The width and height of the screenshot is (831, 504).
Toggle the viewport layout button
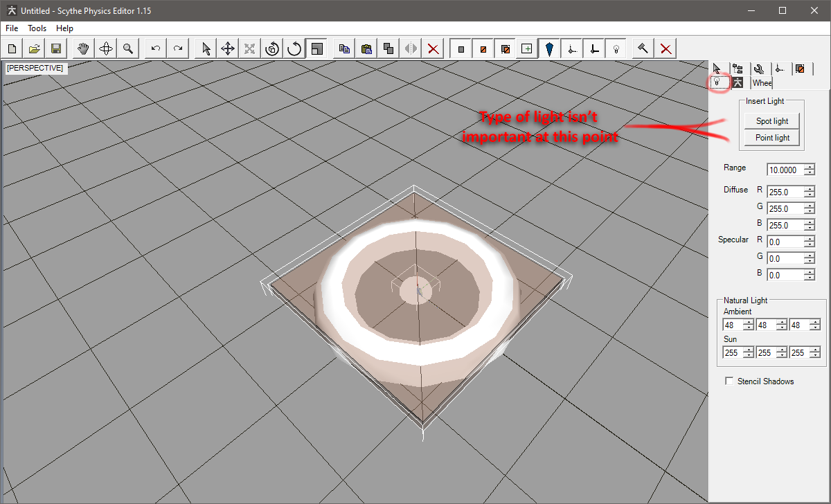(x=316, y=48)
